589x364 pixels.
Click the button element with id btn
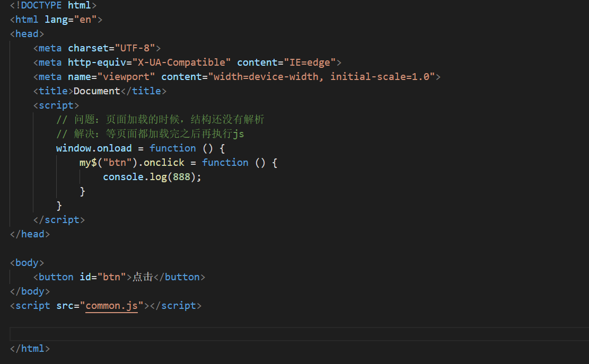(x=55, y=277)
